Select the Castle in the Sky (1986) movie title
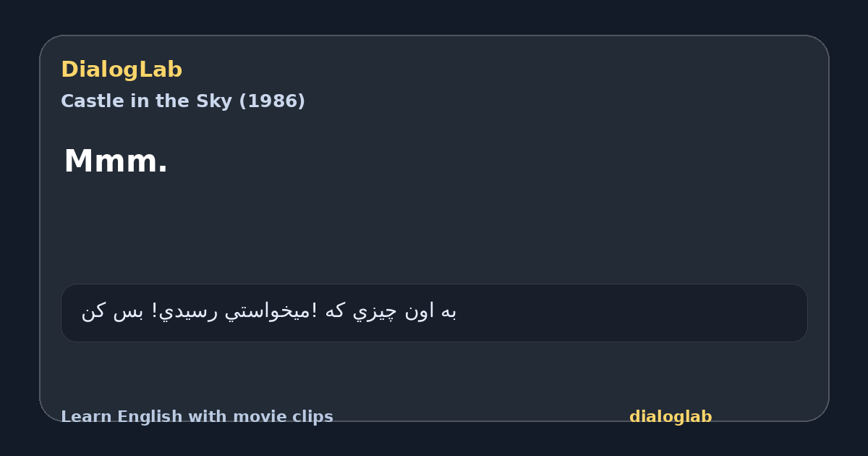The image size is (868, 456). 183,101
